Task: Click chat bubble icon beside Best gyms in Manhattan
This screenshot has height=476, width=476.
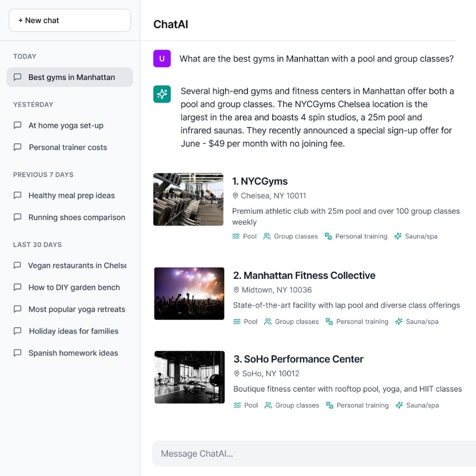Action: click(x=18, y=77)
